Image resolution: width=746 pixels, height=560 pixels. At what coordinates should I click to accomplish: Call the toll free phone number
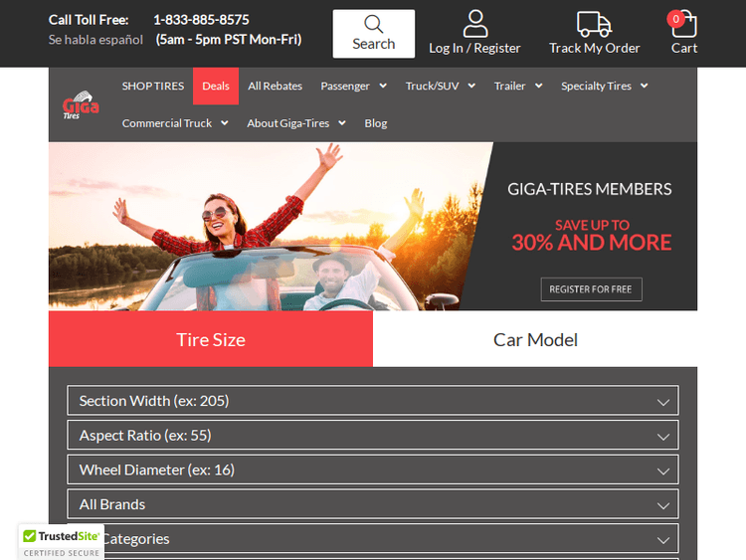[x=201, y=20]
